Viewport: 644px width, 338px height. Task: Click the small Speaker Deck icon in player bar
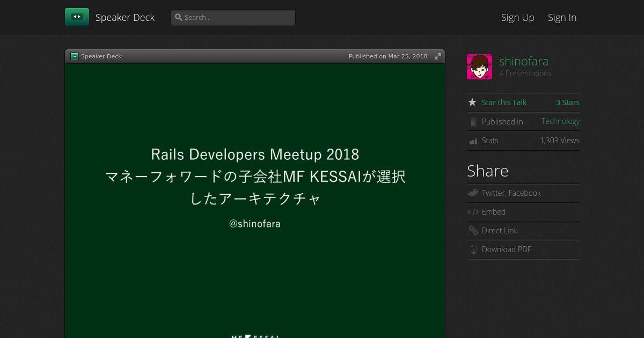coord(75,56)
